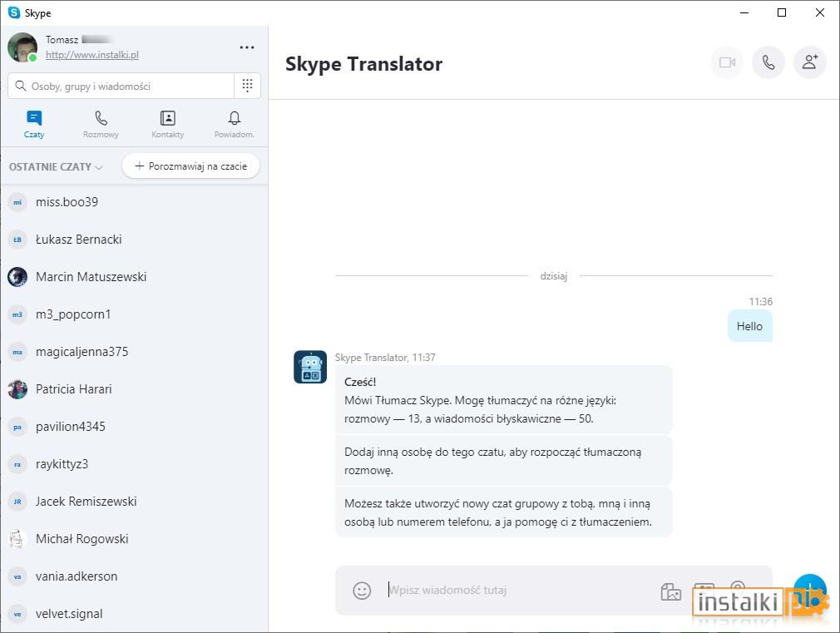This screenshot has height=633, width=840.
Task: Click the search magnifier icon
Action: click(20, 86)
